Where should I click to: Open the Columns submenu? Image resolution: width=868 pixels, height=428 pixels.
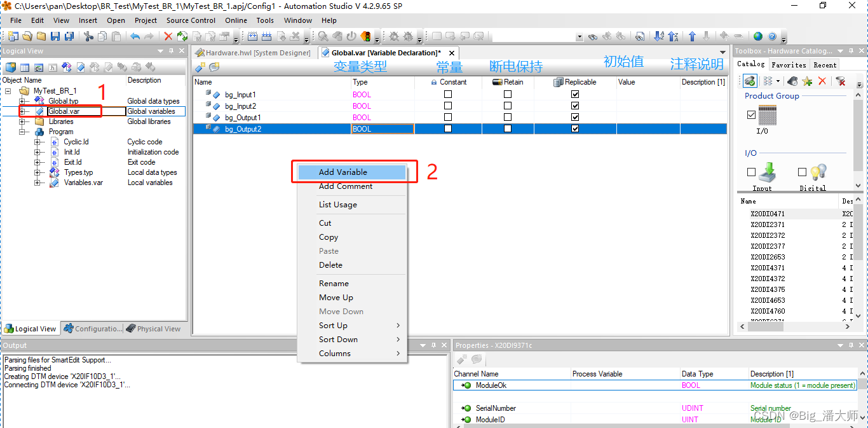click(353, 354)
